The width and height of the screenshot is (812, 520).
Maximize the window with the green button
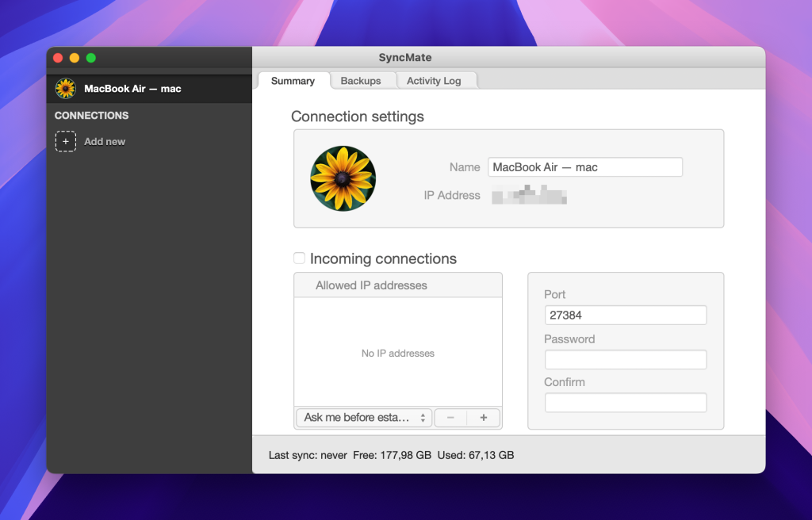(91, 58)
